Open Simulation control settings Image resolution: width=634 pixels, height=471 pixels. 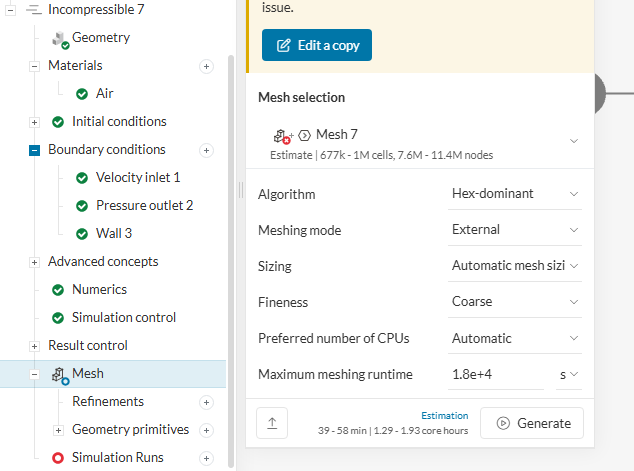pyautogui.click(x=124, y=318)
